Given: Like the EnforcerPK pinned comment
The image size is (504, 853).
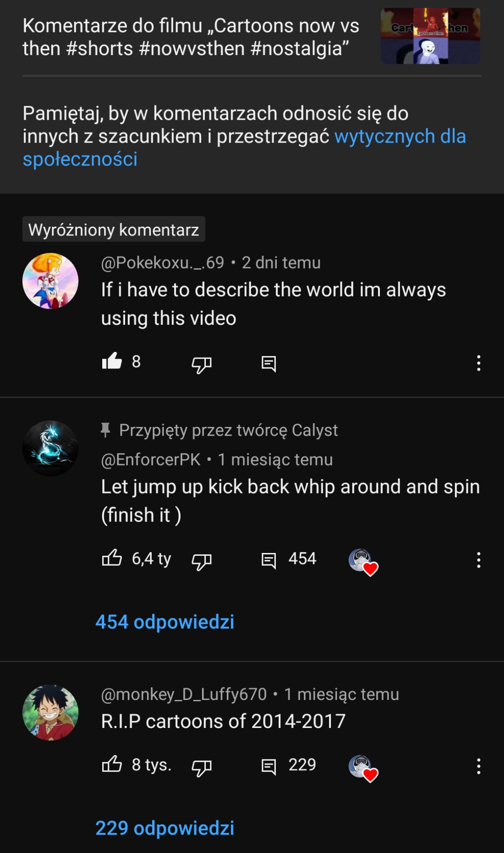Looking at the screenshot, I should click(112, 558).
